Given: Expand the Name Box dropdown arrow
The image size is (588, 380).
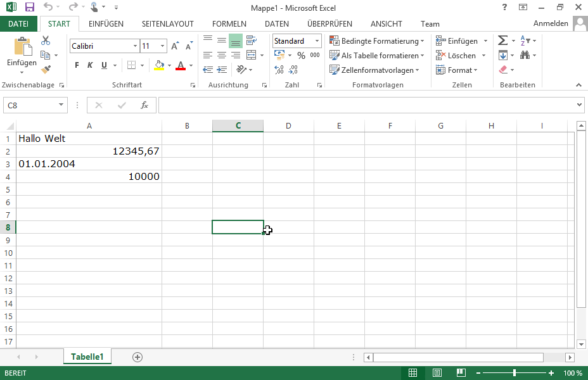Looking at the screenshot, I should (x=61, y=105).
